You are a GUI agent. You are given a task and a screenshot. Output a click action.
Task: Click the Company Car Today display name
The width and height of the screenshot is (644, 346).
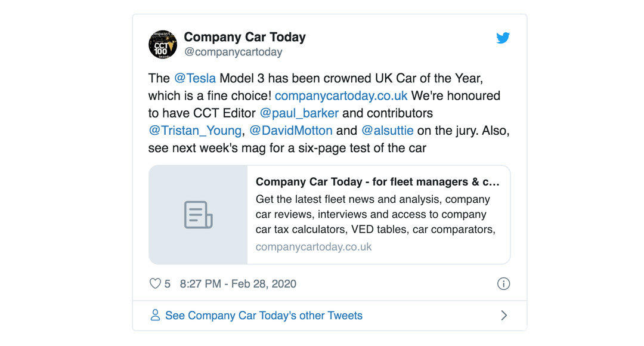tap(244, 37)
